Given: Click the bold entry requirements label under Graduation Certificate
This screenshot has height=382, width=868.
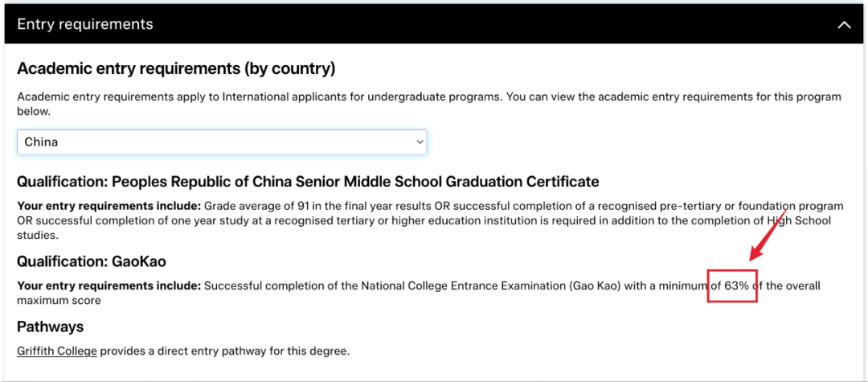Looking at the screenshot, I should (109, 207).
